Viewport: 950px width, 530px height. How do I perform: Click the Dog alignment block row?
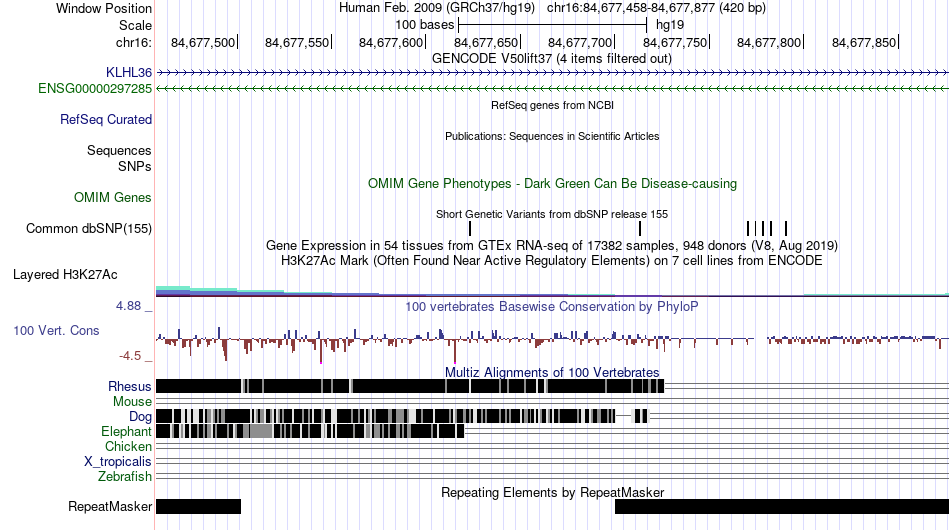coord(402,416)
